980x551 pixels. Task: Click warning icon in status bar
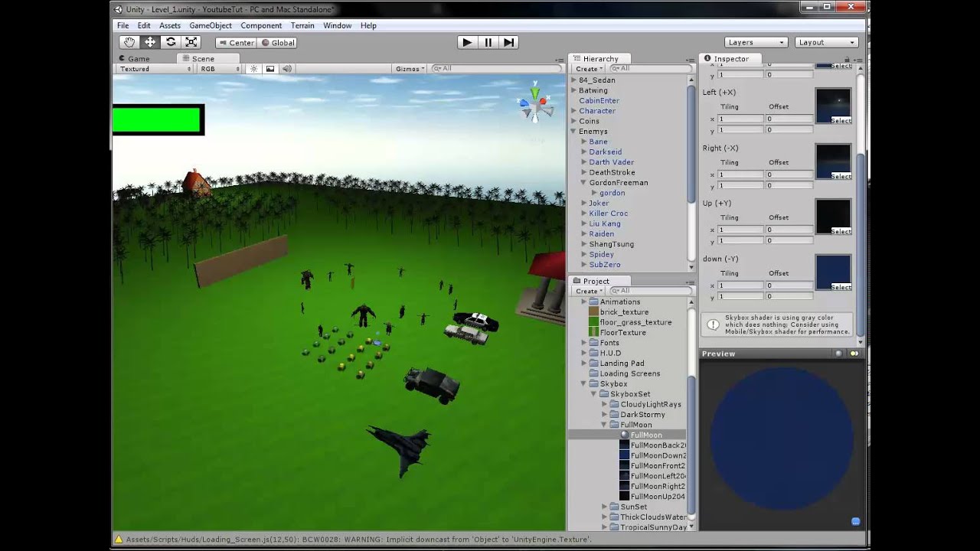click(x=119, y=540)
